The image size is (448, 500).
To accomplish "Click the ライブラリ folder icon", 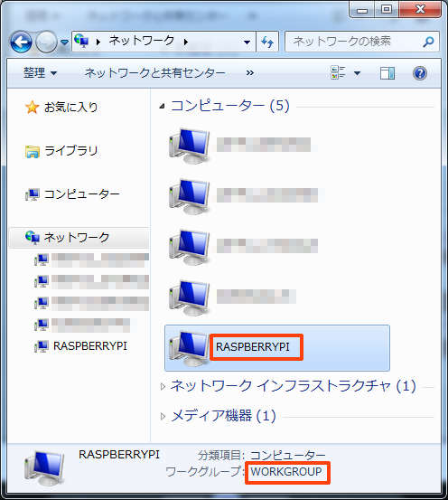I will tap(33, 151).
